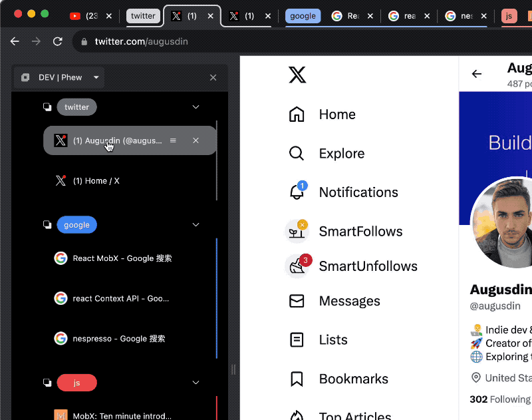Image resolution: width=532 pixels, height=420 pixels.
Task: Reload the page with the refresh button
Action: coord(58,41)
